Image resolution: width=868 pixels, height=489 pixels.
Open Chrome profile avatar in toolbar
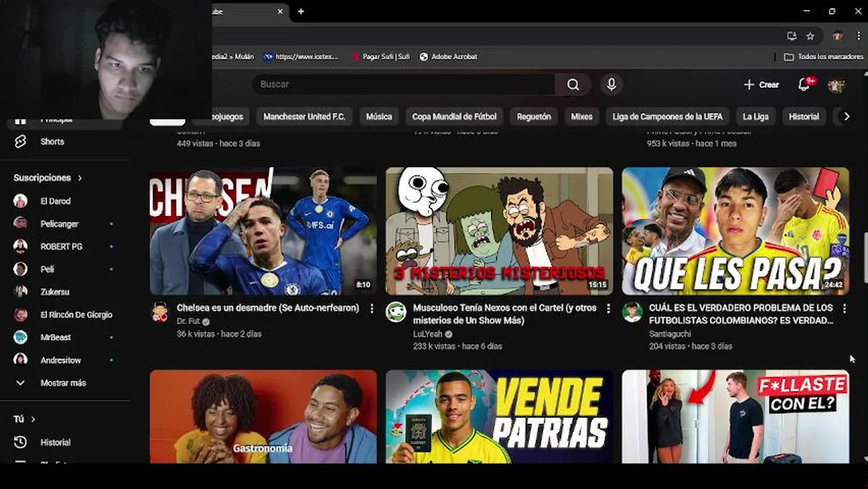click(838, 36)
